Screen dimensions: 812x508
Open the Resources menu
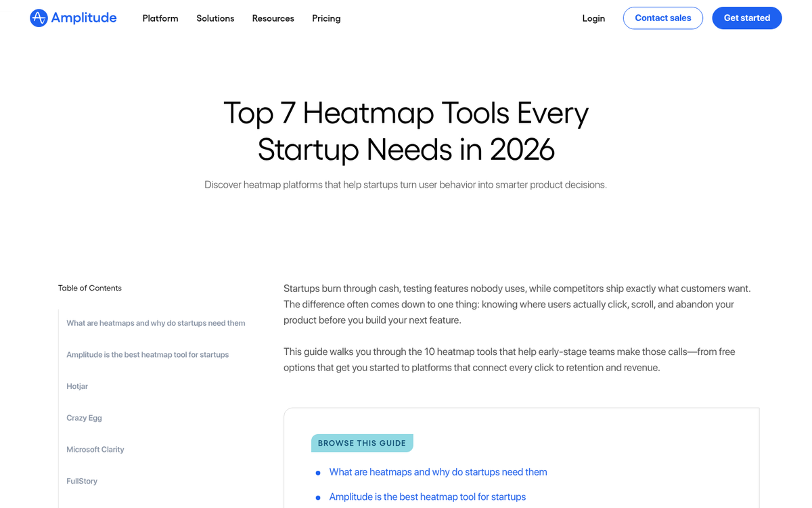coord(273,18)
